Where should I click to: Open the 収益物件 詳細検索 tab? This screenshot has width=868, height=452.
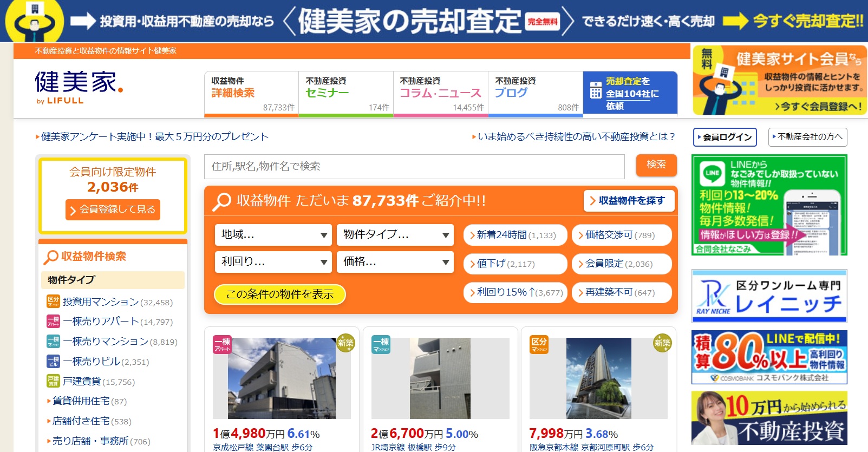click(x=251, y=94)
